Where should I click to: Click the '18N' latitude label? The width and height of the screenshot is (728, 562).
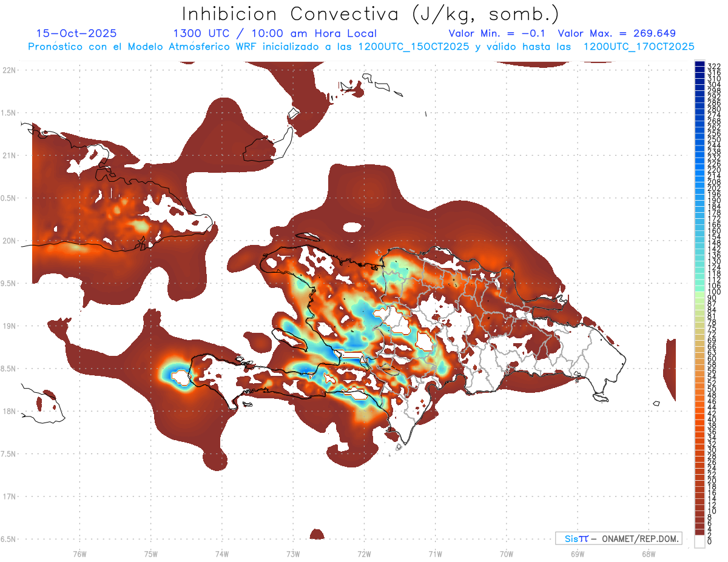[x=9, y=411]
